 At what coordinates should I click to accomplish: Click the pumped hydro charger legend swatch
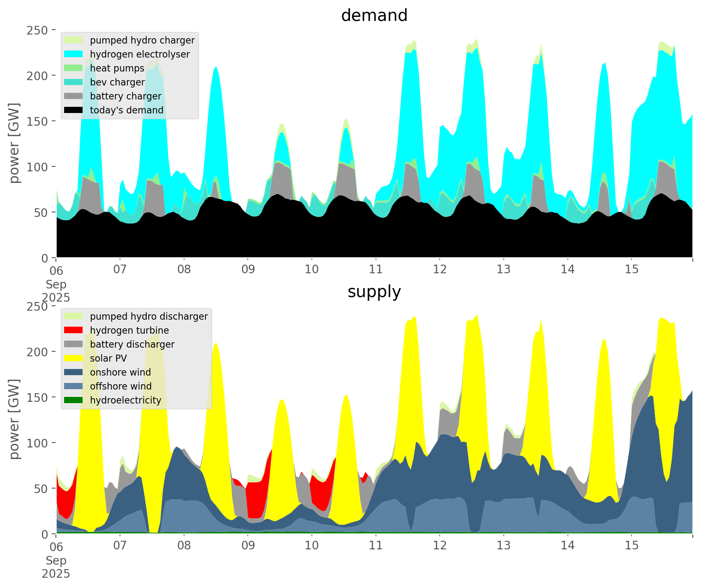[74, 40]
